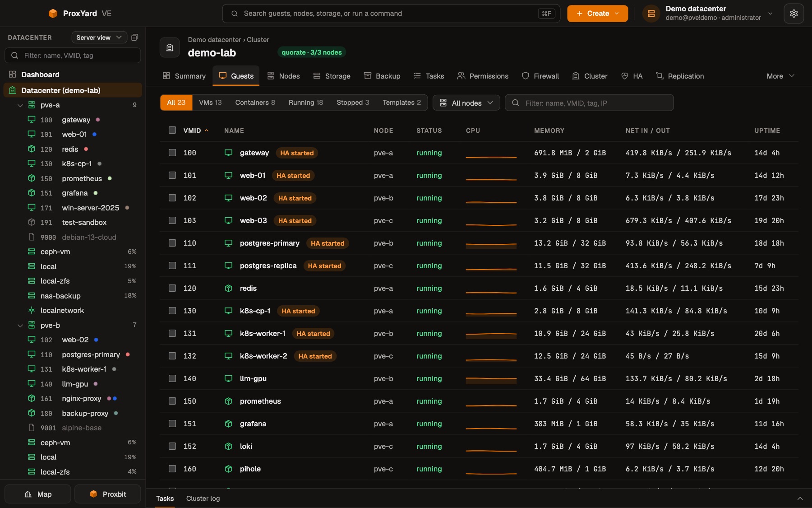812x508 pixels.
Task: Select the checkbox for pihole row 160
Action: pyautogui.click(x=172, y=469)
